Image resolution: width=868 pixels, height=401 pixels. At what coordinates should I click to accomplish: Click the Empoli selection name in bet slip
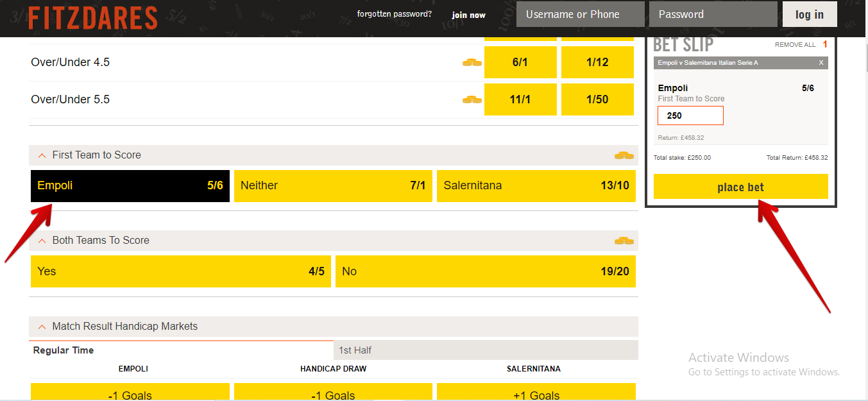pyautogui.click(x=673, y=88)
